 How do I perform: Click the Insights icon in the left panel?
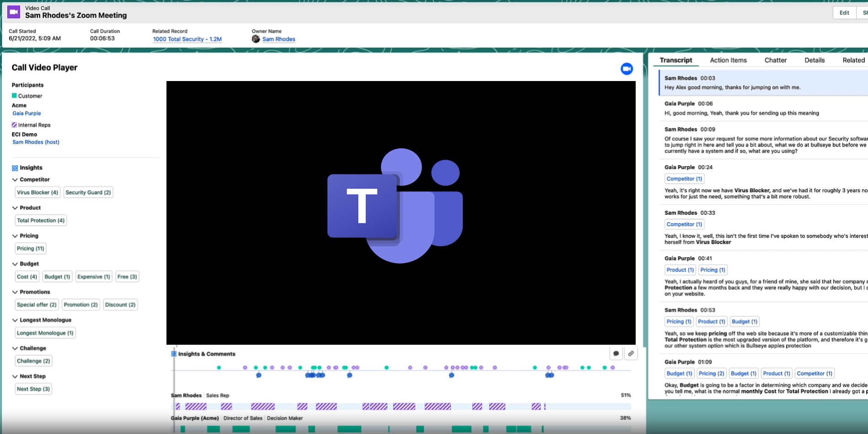[x=15, y=168]
